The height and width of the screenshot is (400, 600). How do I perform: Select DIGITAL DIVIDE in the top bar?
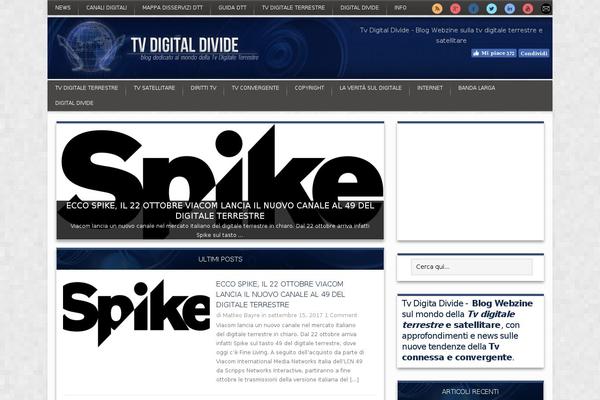[360, 8]
